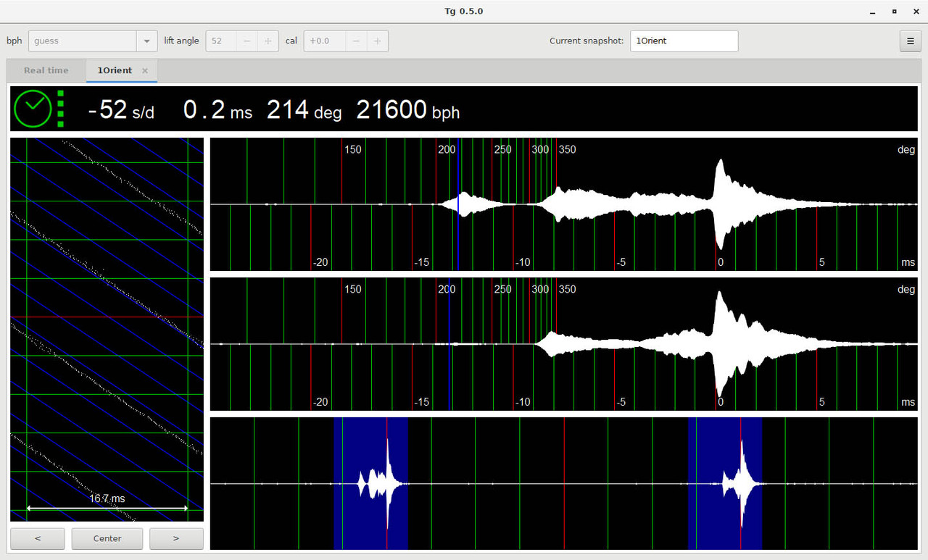Screen dimensions: 928x560
Task: Click the -52 s/d rate reading
Action: point(121,110)
